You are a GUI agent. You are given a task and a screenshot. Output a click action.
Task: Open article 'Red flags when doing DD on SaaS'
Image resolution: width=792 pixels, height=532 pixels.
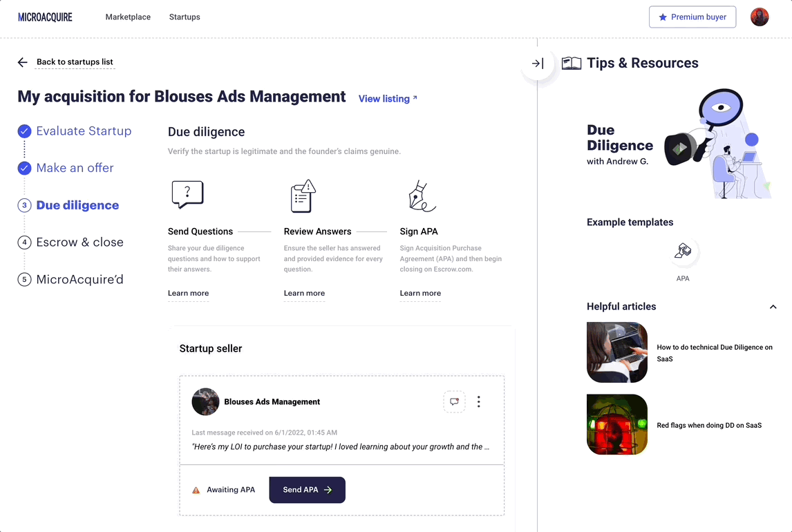click(x=709, y=426)
